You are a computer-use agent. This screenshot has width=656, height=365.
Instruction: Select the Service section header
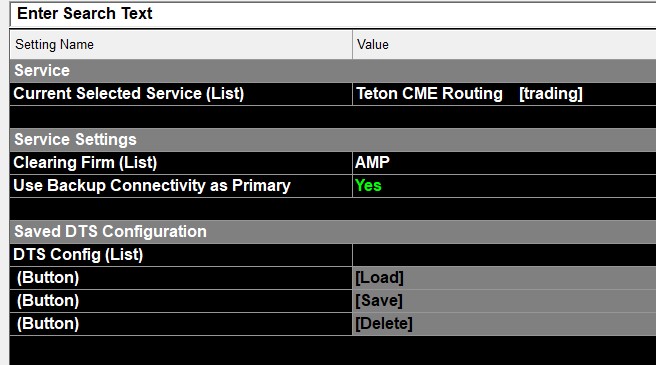pyautogui.click(x=333, y=70)
